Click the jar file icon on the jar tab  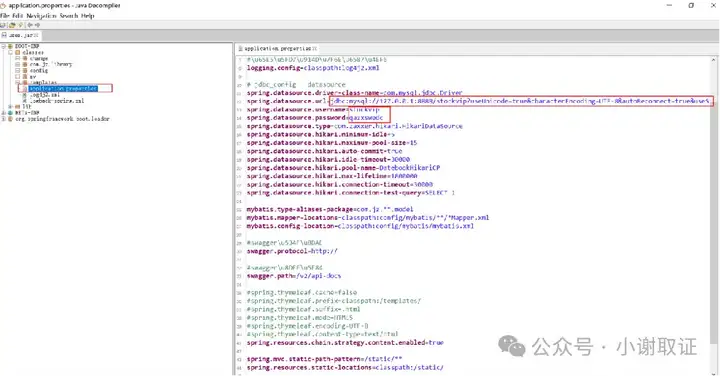4,35
